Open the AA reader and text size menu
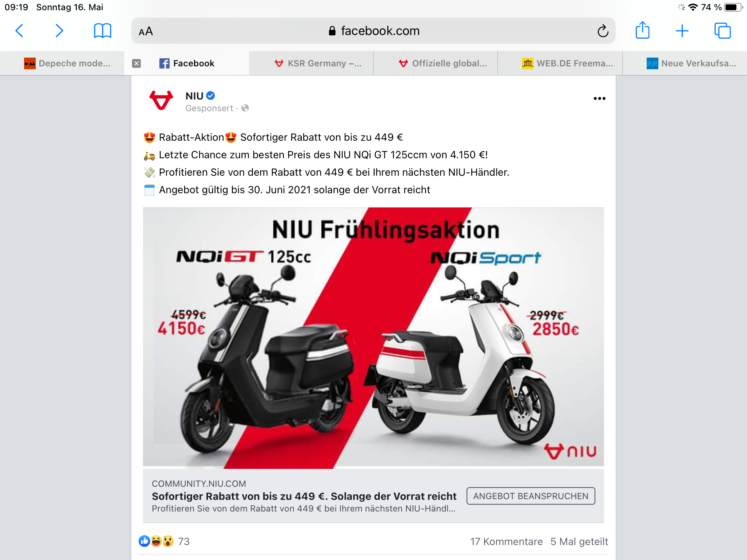Viewport: 747px width, 560px height. point(146,31)
